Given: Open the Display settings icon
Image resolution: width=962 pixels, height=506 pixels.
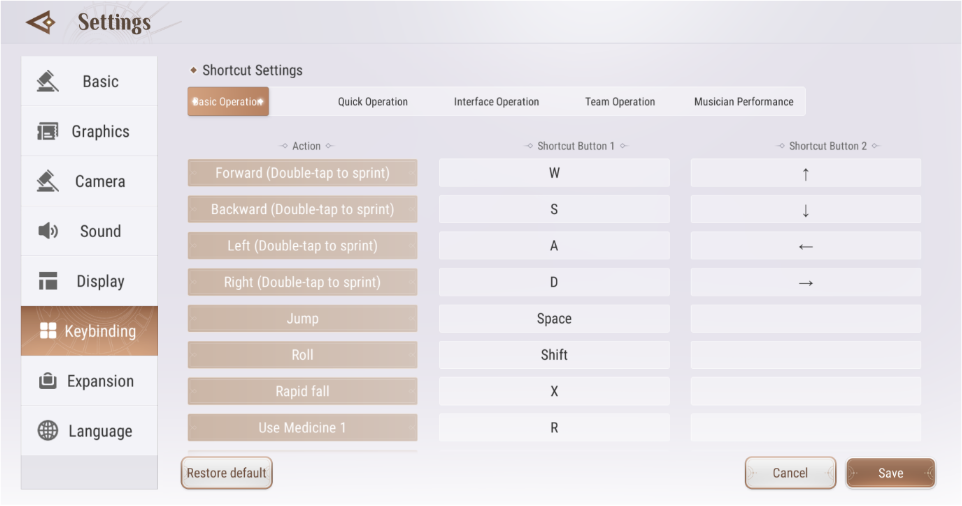Looking at the screenshot, I should click(48, 281).
